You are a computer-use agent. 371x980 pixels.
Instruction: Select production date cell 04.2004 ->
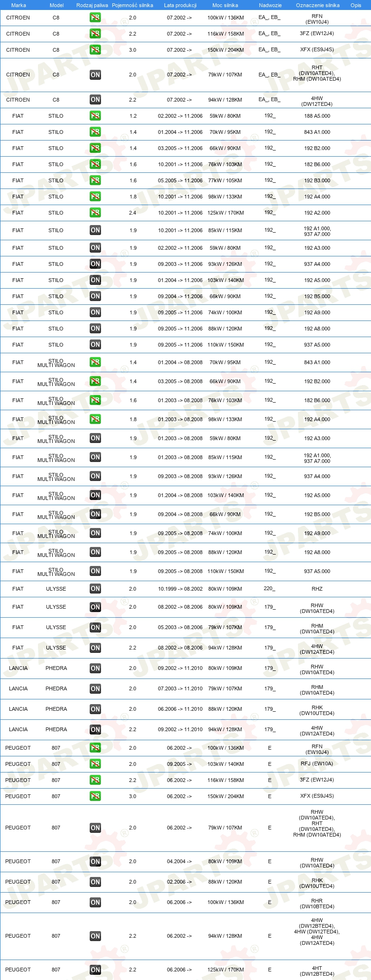pos(179,861)
